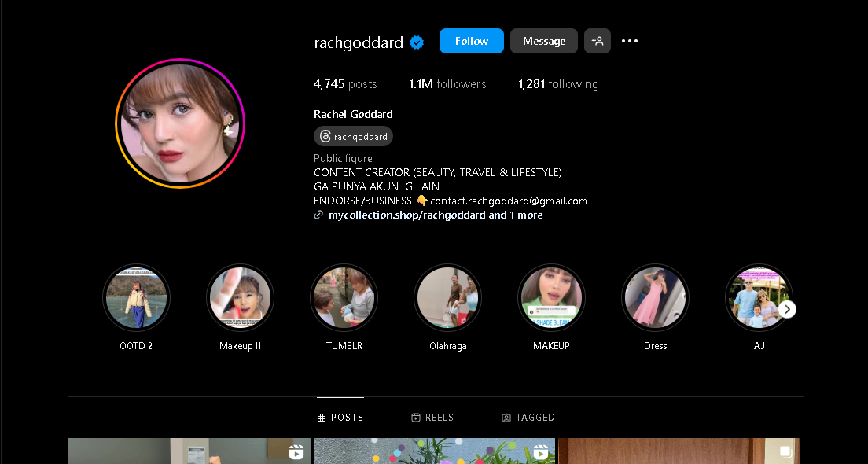
Task: Click the carousel icon on third post
Action: (785, 452)
